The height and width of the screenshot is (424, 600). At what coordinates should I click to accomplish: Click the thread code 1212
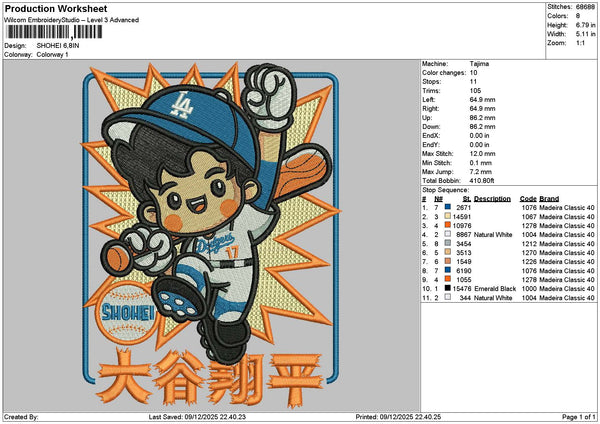(x=529, y=244)
